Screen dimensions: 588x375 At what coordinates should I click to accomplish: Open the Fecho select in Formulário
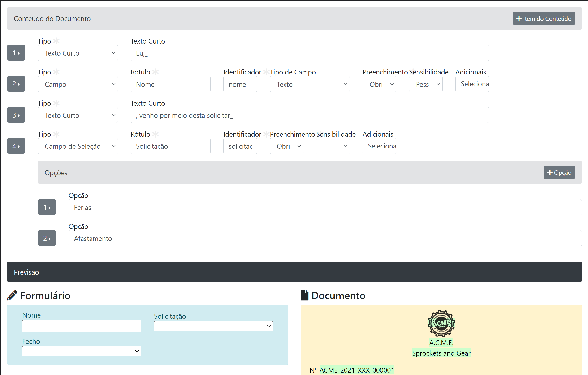(x=82, y=351)
